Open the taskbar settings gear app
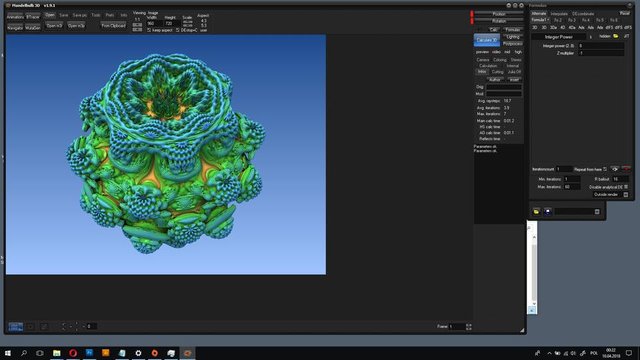This screenshot has height=360, width=640. point(138,353)
